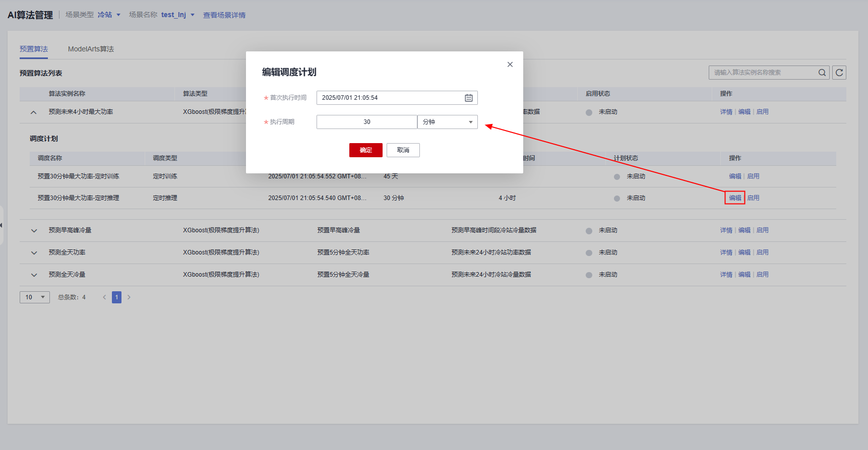Screen dimensions: 868x450
Task: Click the first execution time input field
Action: point(397,98)
